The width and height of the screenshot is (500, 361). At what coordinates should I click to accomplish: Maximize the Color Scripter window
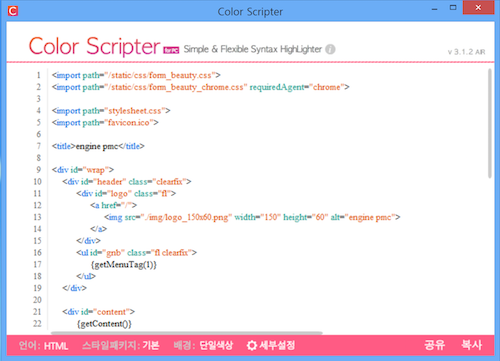(453, 8)
